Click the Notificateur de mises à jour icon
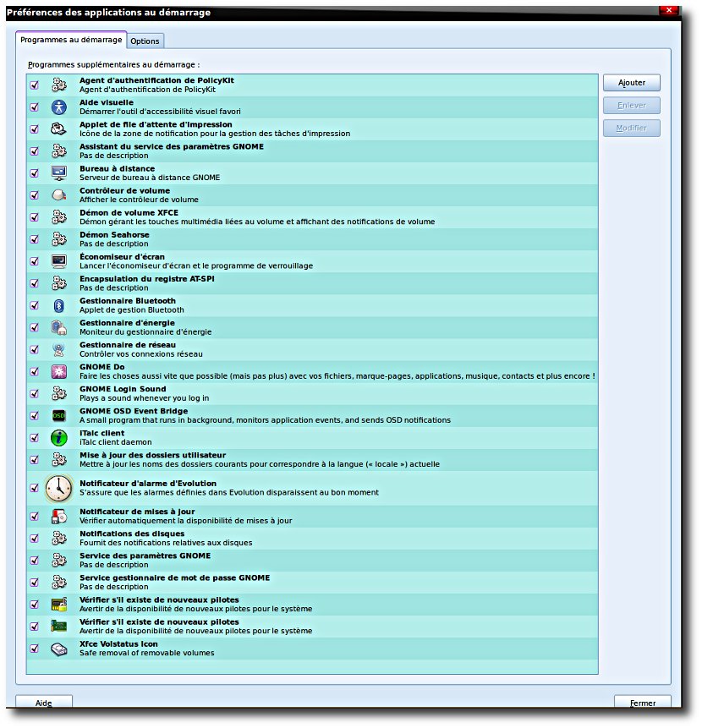This screenshot has width=702, height=728. 59,517
